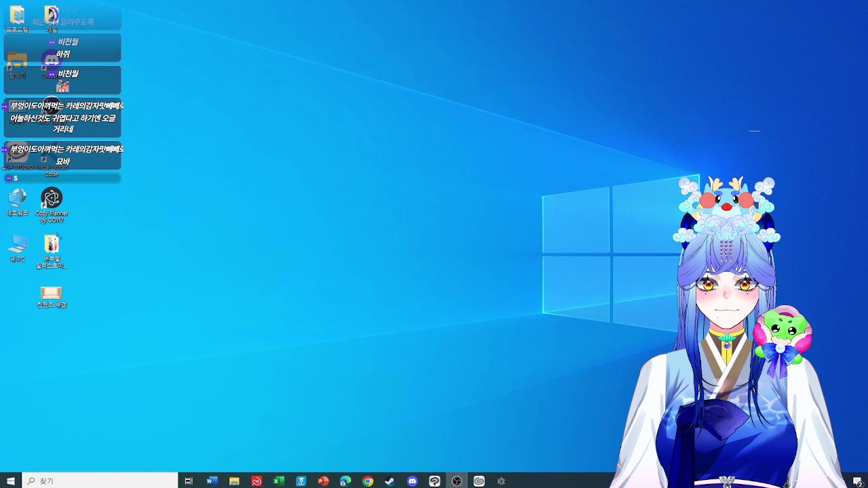Open Microsoft Edge from the taskbar
868x488 pixels.
(345, 481)
